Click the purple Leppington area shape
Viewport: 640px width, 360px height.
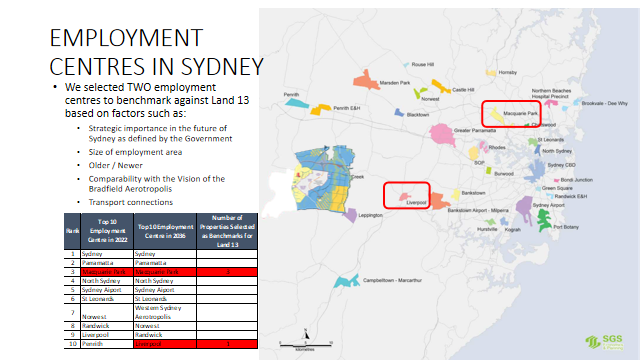(350, 215)
